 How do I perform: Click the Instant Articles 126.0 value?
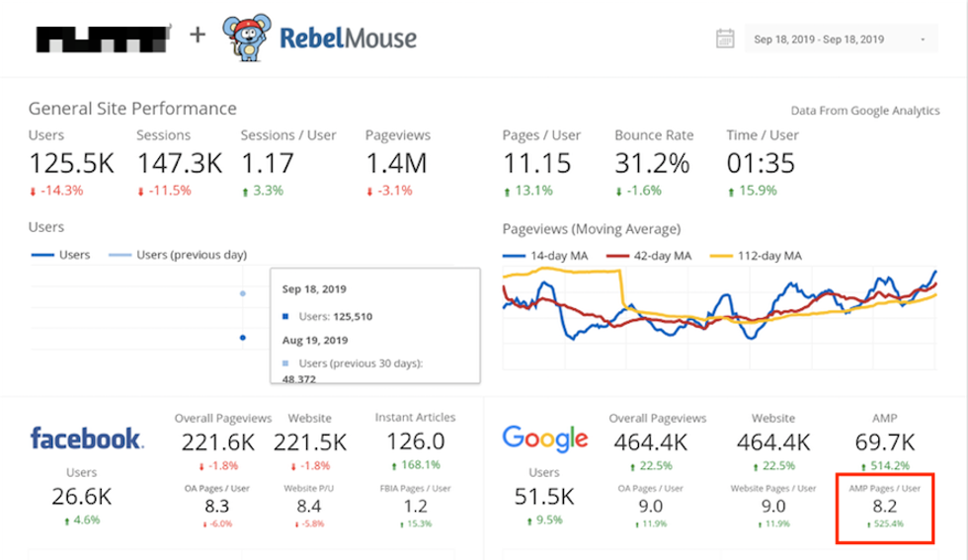click(x=416, y=442)
